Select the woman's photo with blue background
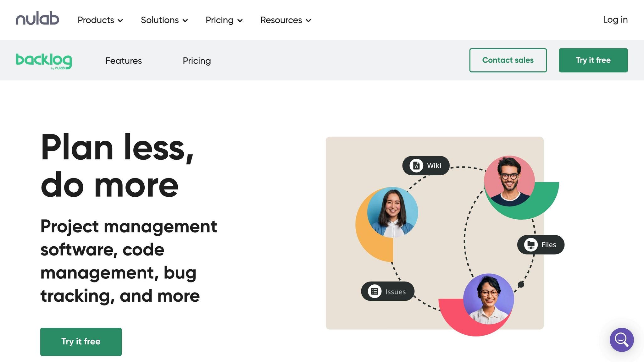Viewport: 644px width, 362px height. point(392,212)
